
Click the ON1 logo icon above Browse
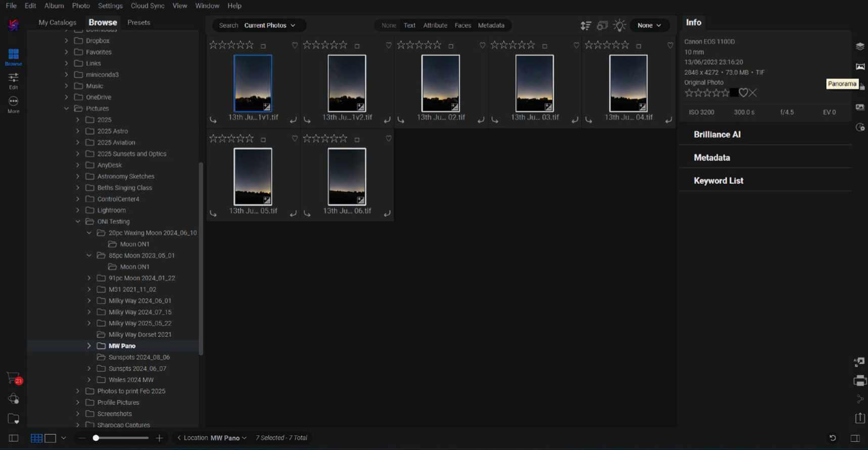pos(14,25)
